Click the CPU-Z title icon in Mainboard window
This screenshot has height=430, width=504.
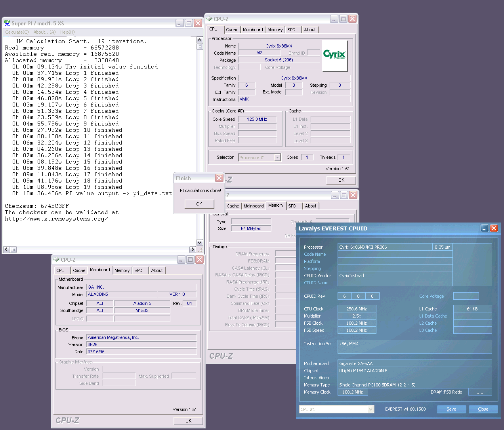click(x=56, y=259)
